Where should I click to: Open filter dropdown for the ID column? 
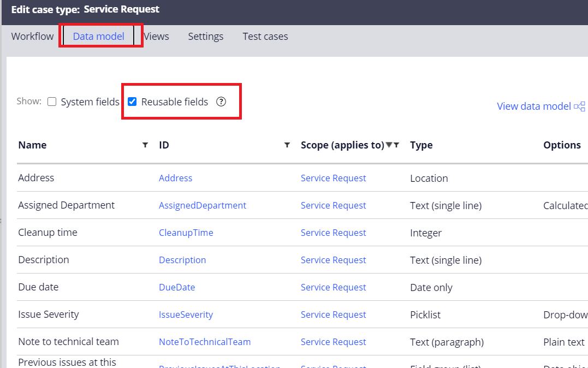[287, 145]
